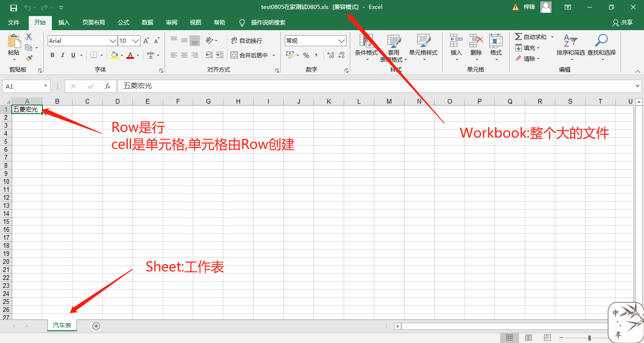Toggle italic formatting
This screenshot has height=343, width=644.
coord(63,55)
